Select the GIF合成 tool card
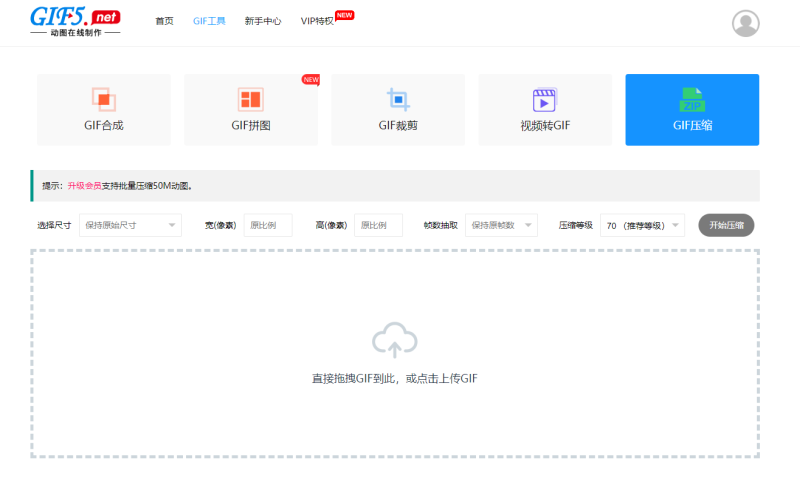 click(x=104, y=110)
